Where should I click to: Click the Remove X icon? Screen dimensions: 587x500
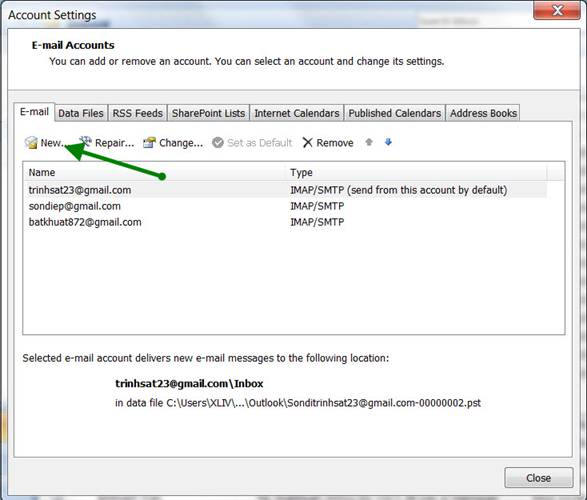pos(307,143)
